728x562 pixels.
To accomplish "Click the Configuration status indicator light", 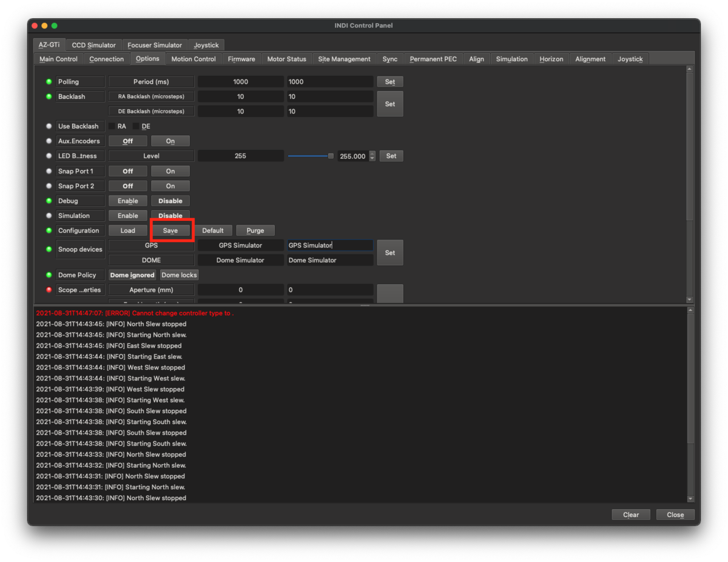I will click(x=49, y=231).
